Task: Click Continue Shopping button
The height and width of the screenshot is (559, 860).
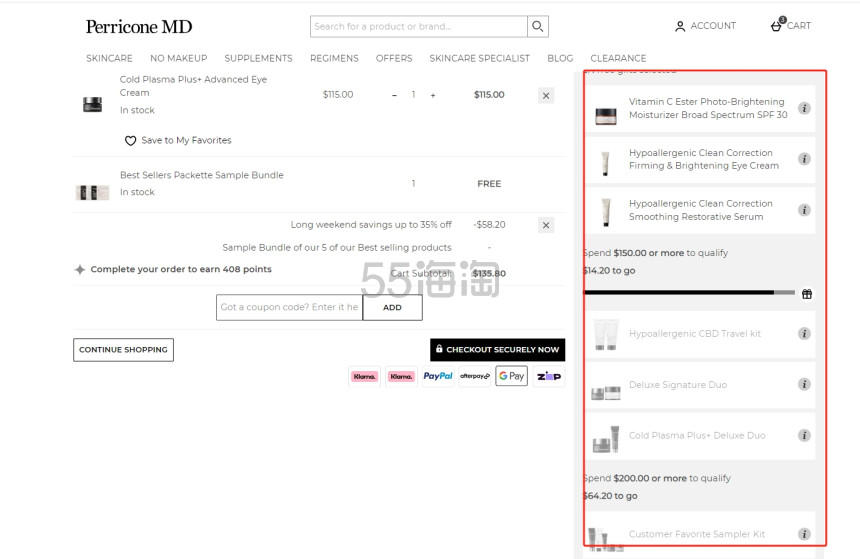Action: coord(123,350)
